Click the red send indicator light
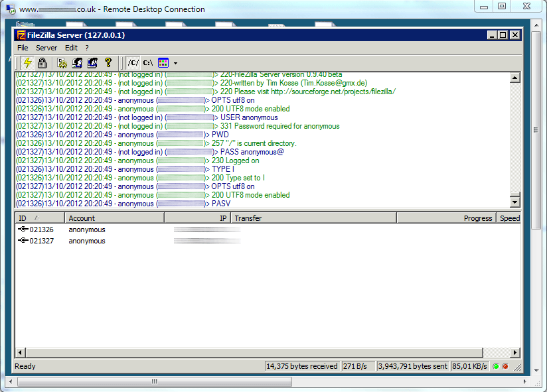547x392 pixels. 505,366
